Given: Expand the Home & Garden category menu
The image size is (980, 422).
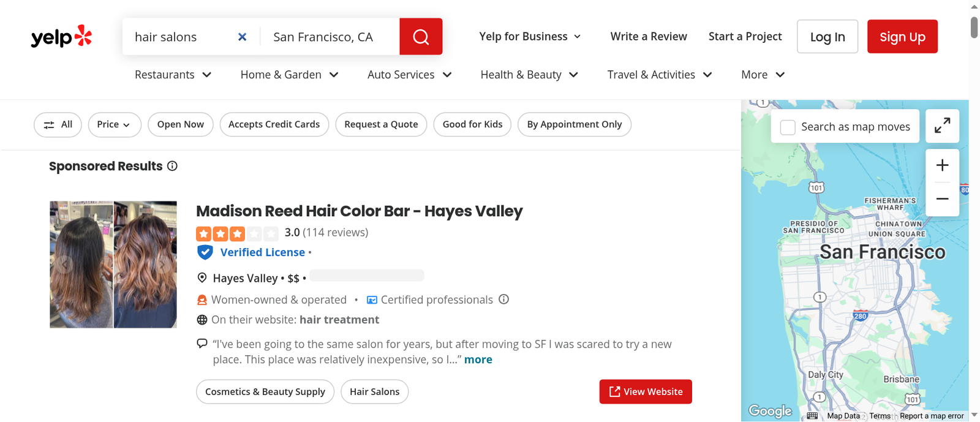Looking at the screenshot, I should [290, 75].
